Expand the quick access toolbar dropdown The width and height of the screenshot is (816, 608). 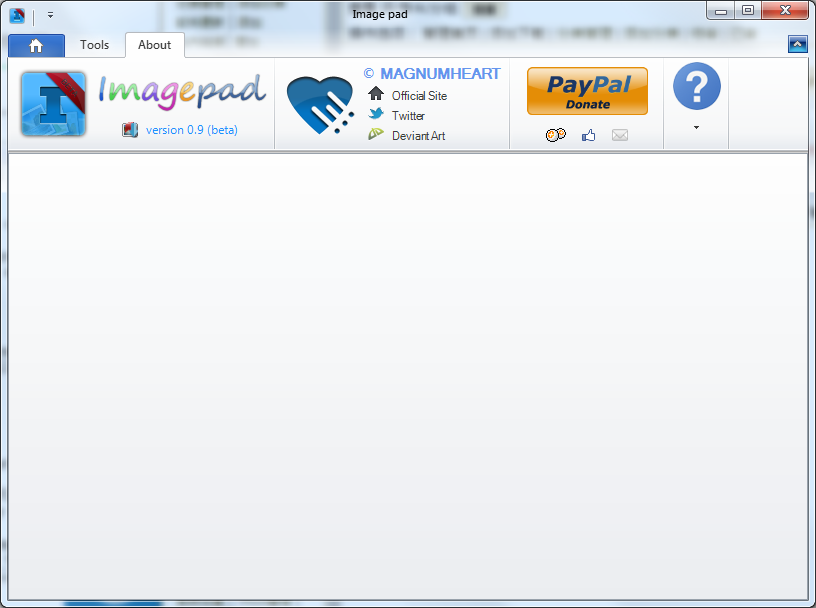50,15
